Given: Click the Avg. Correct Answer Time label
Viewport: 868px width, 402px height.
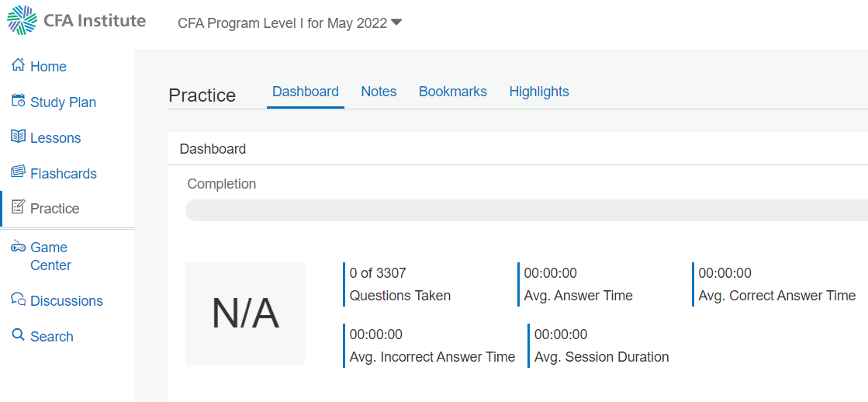Looking at the screenshot, I should [x=777, y=296].
